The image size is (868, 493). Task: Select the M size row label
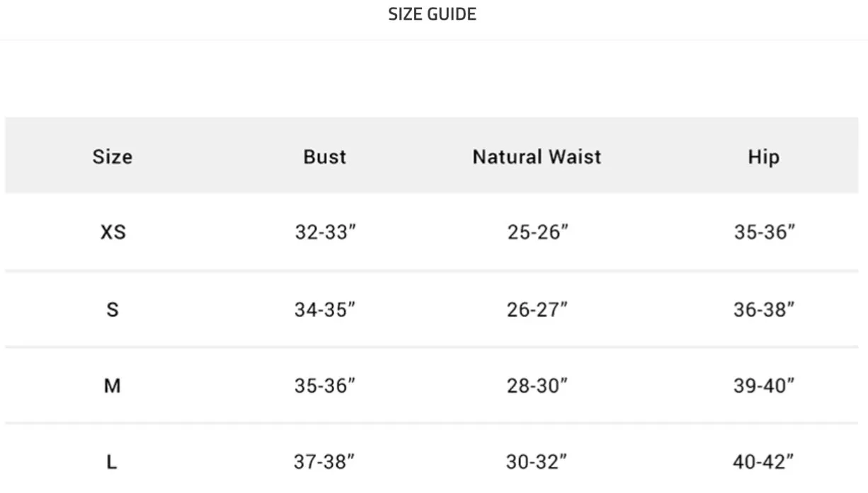(112, 385)
